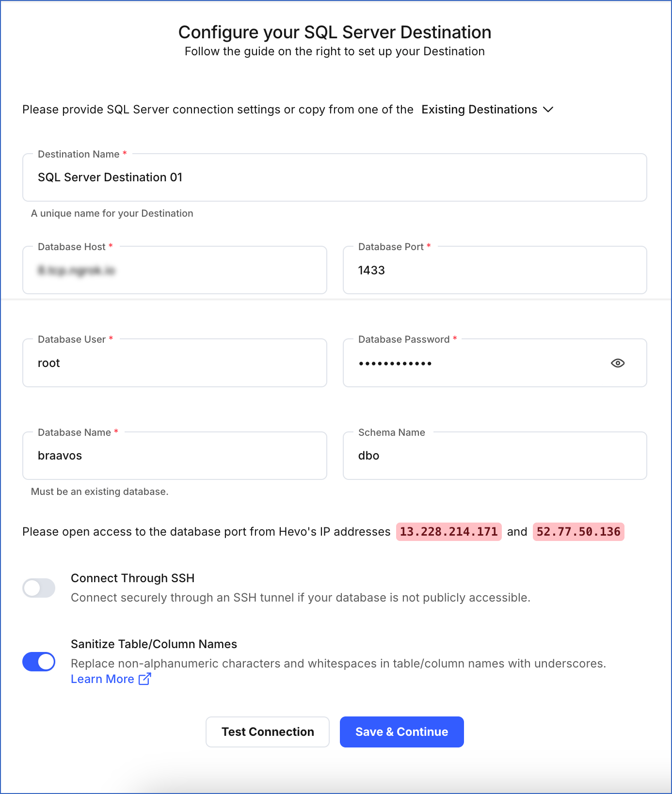Select the Database Host field

tap(175, 270)
